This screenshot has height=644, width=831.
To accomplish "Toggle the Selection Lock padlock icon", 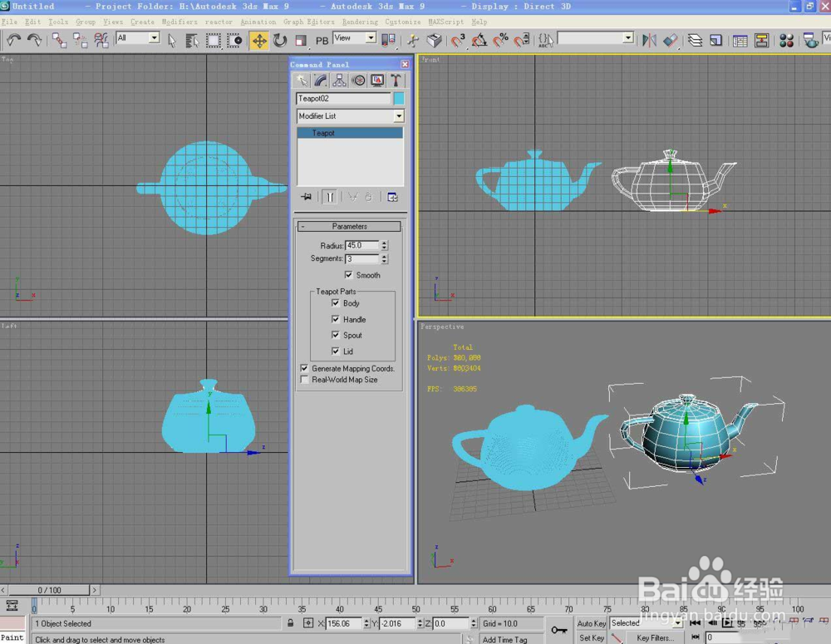I will click(290, 623).
